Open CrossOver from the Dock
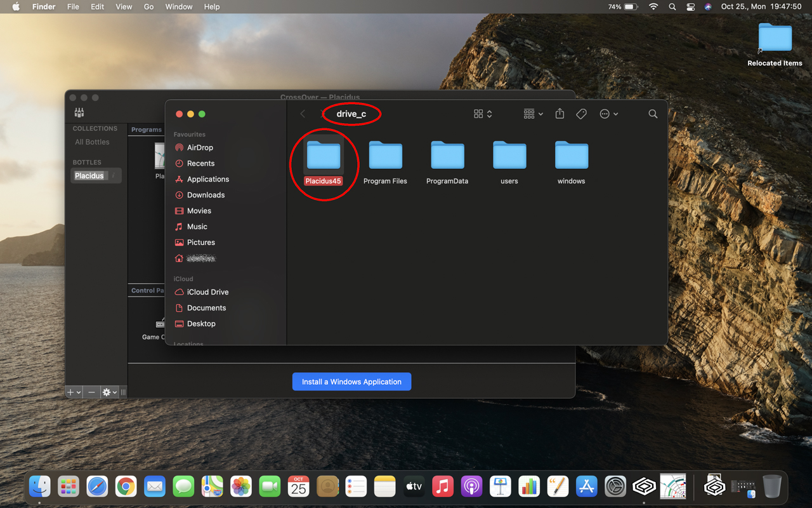Viewport: 812px width, 508px height. pos(644,486)
